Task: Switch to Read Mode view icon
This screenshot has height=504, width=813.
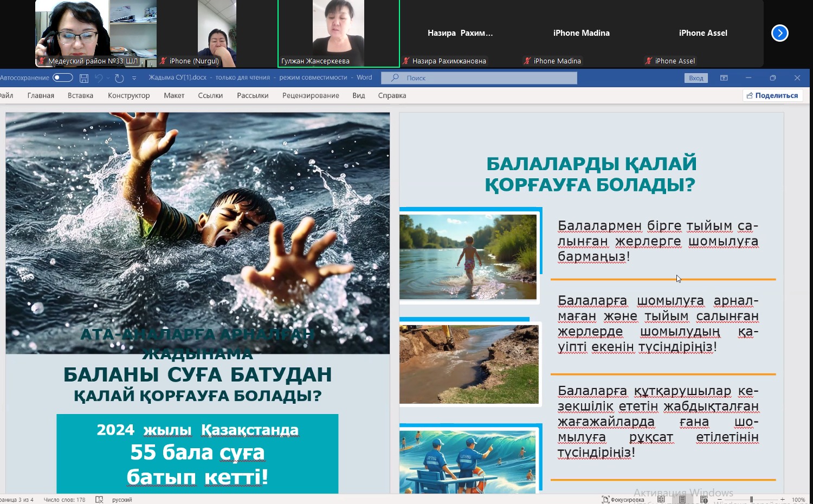Action: [661, 500]
